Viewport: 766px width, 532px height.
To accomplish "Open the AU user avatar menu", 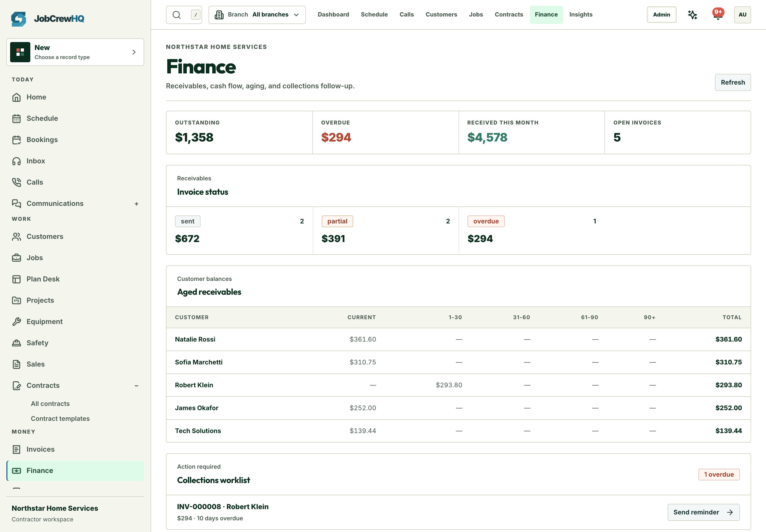I will tap(742, 15).
